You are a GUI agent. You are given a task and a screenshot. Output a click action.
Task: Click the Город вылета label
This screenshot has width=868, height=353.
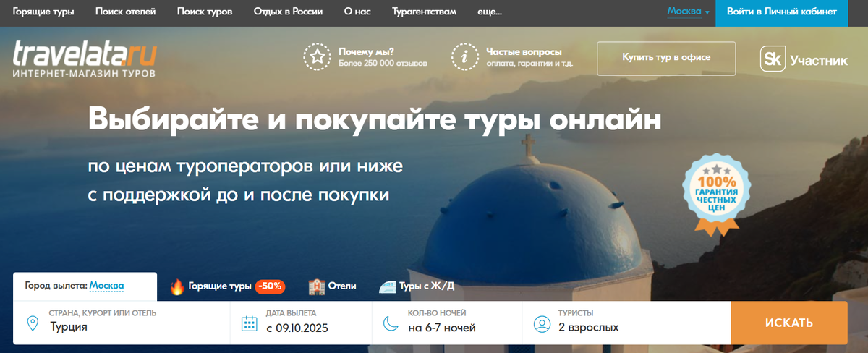56,286
